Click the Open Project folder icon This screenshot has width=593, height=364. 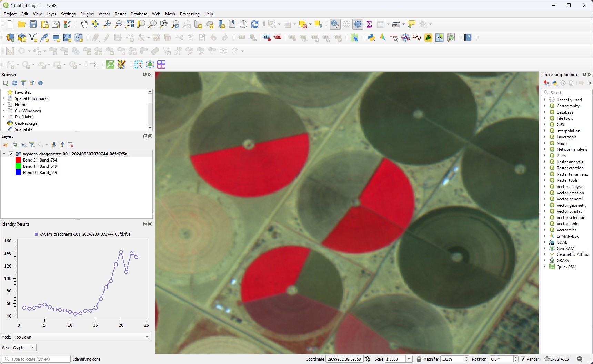(21, 24)
